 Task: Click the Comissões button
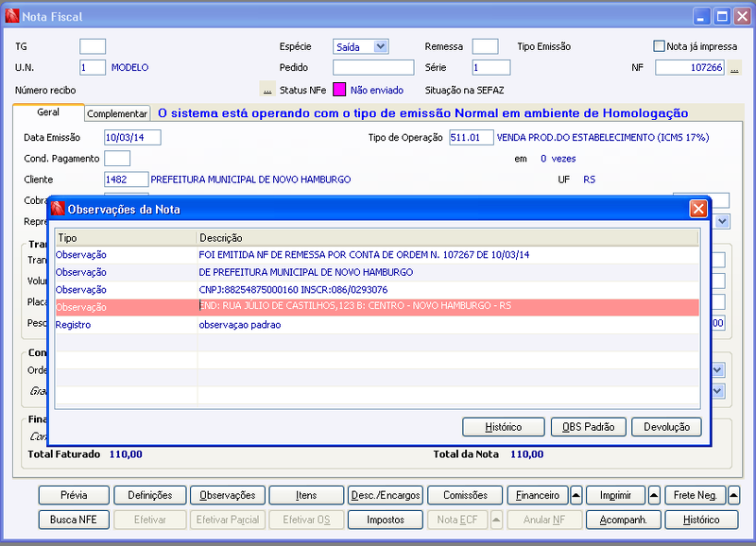[x=465, y=495]
